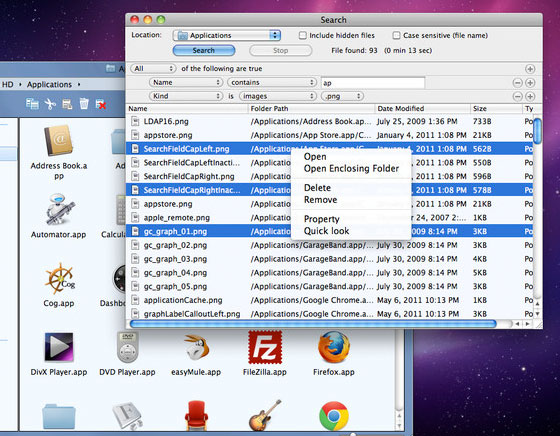The height and width of the screenshot is (436, 560).
Task: Open the contains operator dropdown
Action: pos(272,82)
